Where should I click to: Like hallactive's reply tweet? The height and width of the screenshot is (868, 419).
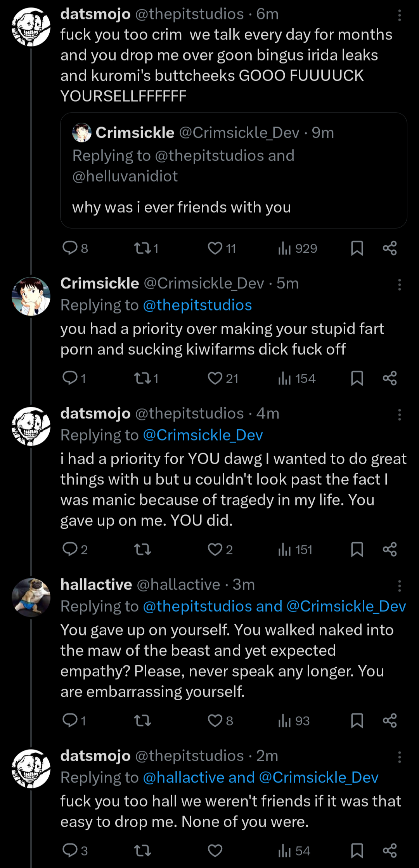tap(215, 721)
